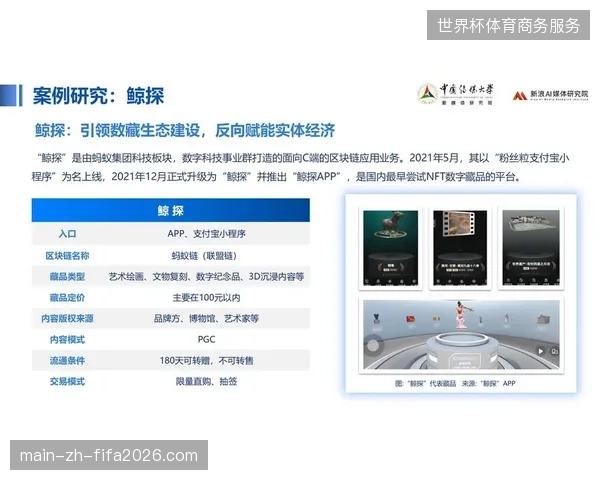Select the cell 主要在100元以内
The image size is (600, 480).
pos(206,297)
